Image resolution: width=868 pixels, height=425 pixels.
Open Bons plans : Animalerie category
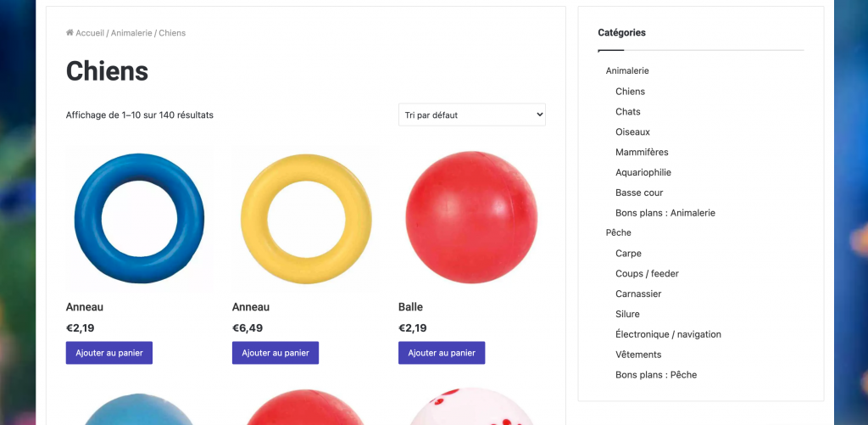coord(665,213)
